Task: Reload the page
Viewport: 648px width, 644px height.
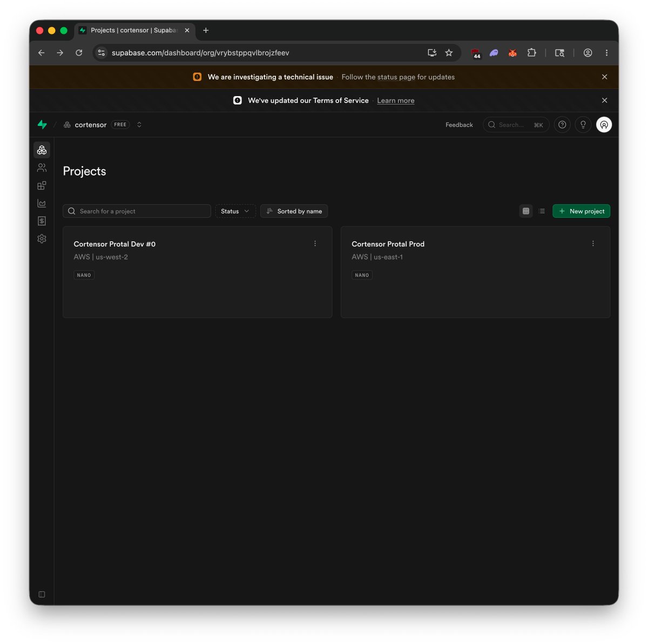Action: (x=79, y=53)
